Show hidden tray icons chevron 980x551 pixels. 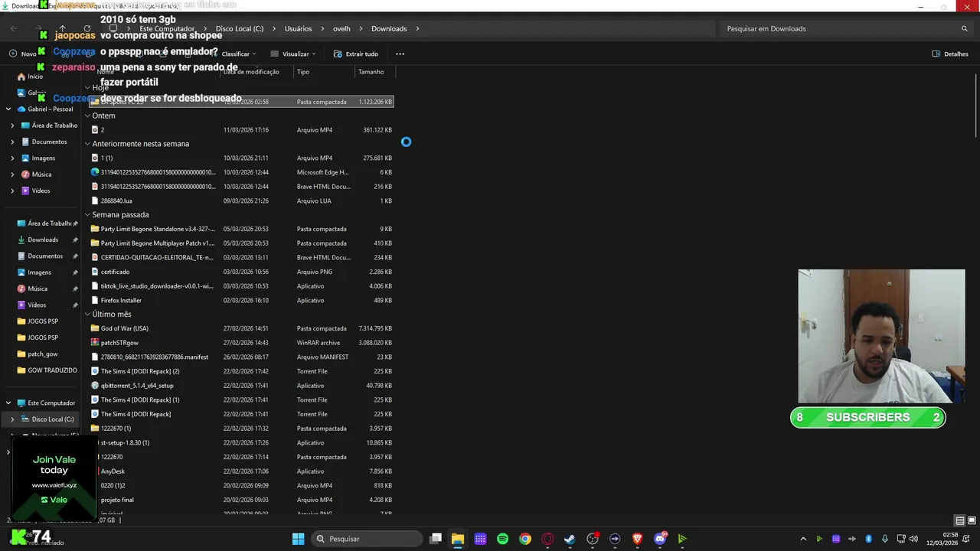coord(803,539)
